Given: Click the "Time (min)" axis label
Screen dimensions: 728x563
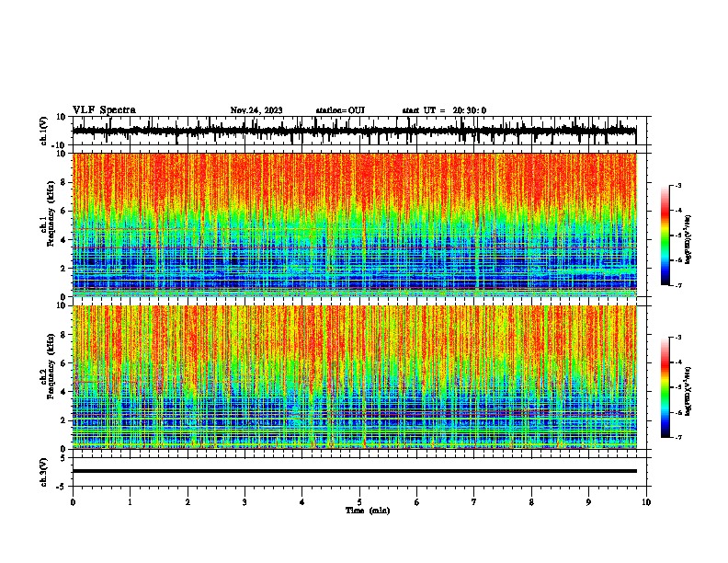Looking at the screenshot, I should click(x=368, y=511).
